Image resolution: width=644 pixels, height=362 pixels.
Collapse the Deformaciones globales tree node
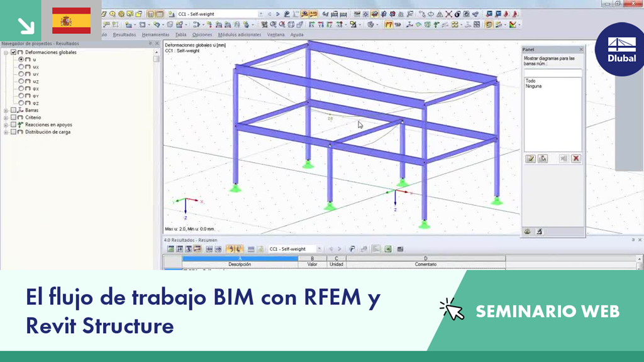pyautogui.click(x=6, y=53)
